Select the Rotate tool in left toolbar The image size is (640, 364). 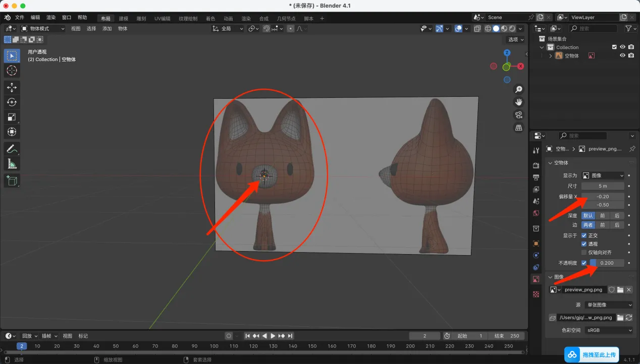pos(12,102)
